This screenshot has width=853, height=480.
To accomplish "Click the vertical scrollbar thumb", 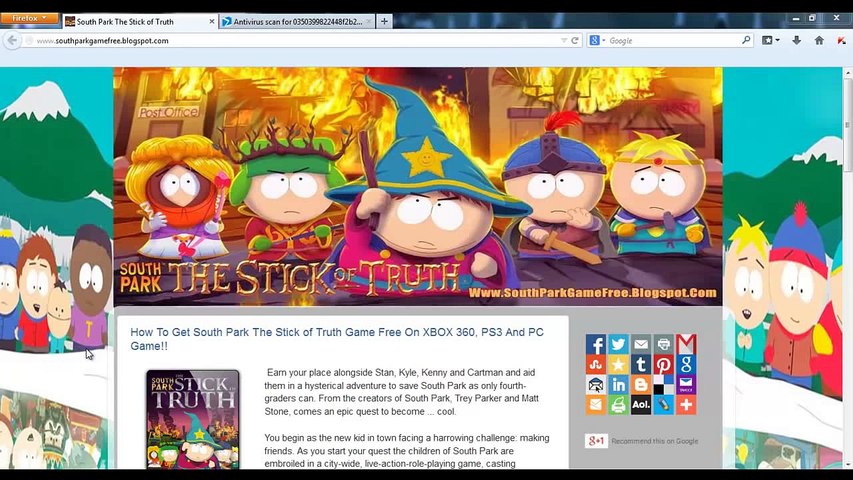I will (x=848, y=125).
